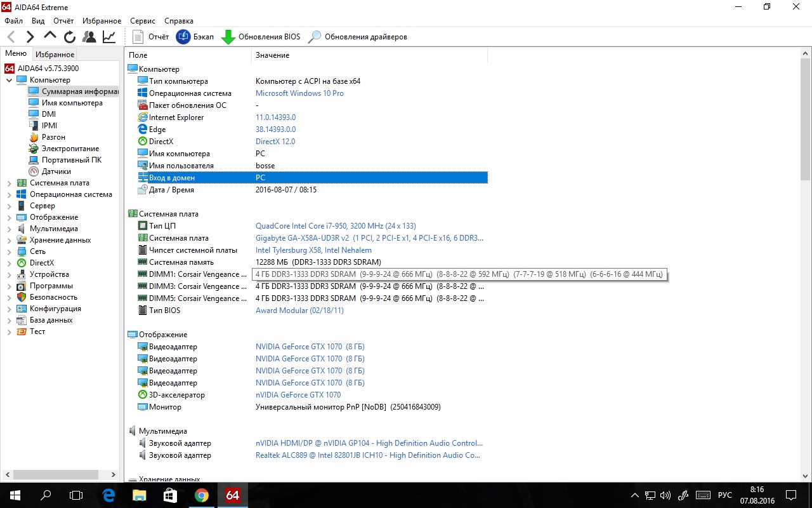Select the Вход в домен row
Viewport: 812px width, 508px height.
click(312, 178)
